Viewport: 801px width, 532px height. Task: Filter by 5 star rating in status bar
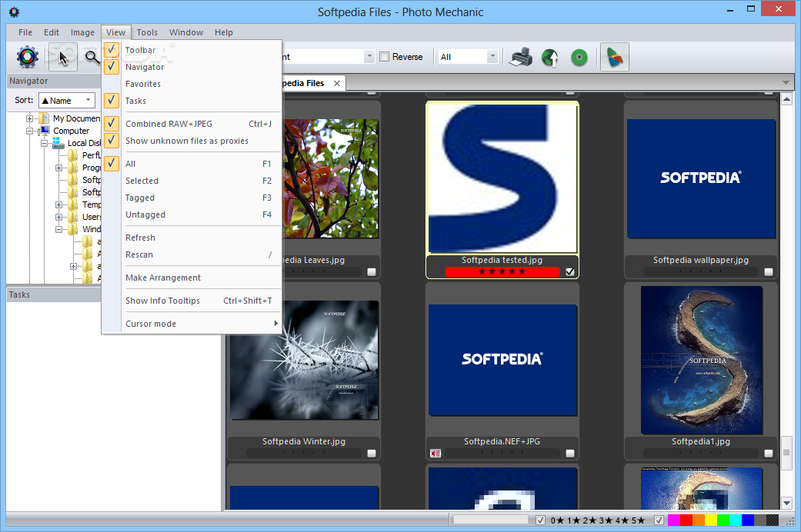638,520
